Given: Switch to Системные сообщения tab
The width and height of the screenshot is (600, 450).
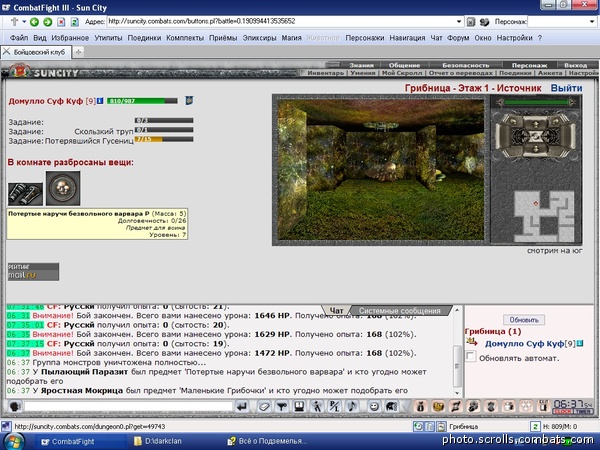Looking at the screenshot, I should point(399,311).
